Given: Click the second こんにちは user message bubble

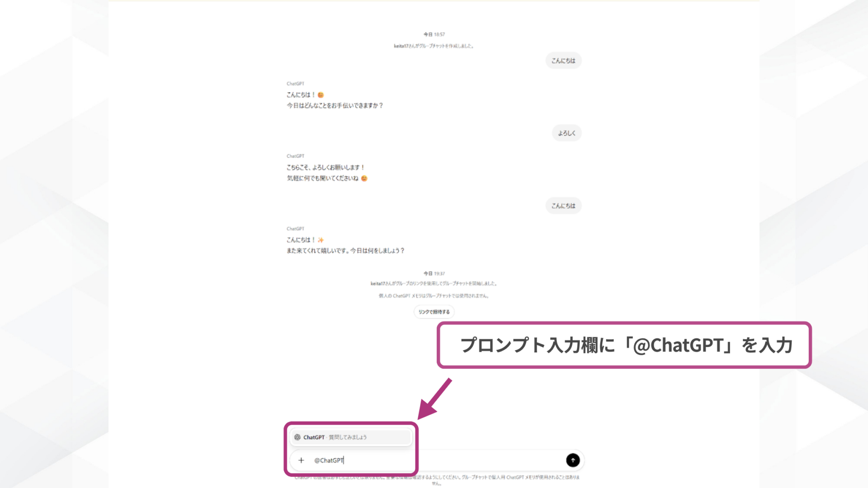Looking at the screenshot, I should [563, 205].
